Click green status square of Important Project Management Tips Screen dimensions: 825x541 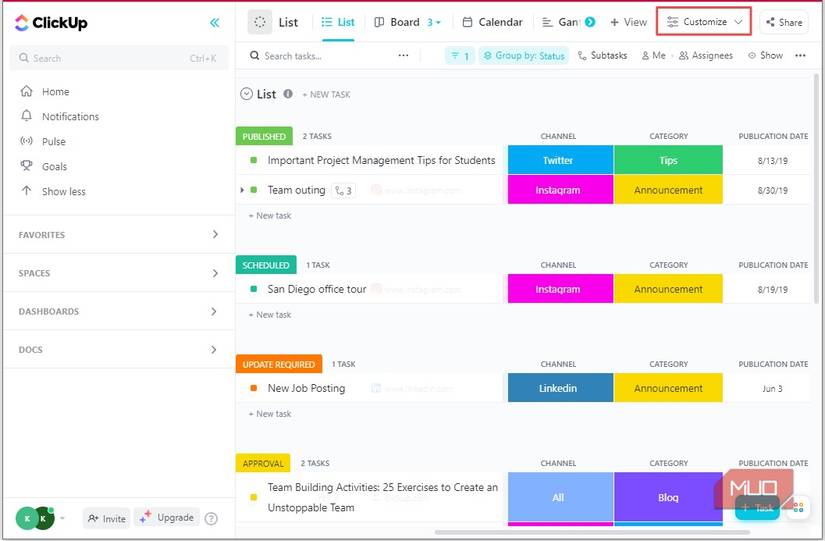254,160
